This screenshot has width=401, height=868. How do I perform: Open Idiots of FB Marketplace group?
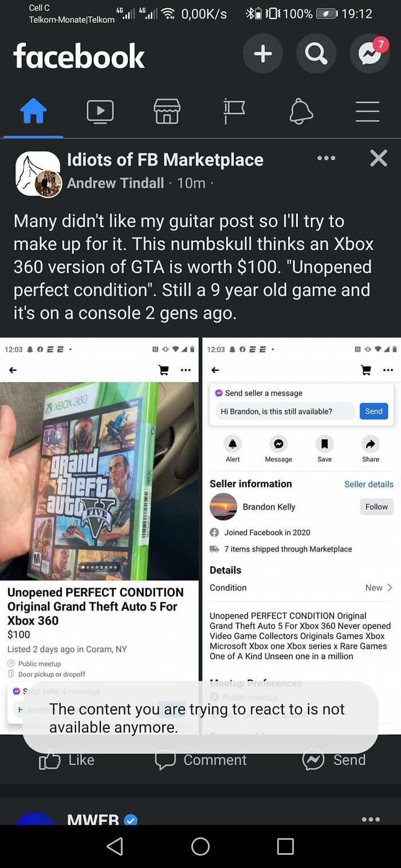click(x=165, y=160)
